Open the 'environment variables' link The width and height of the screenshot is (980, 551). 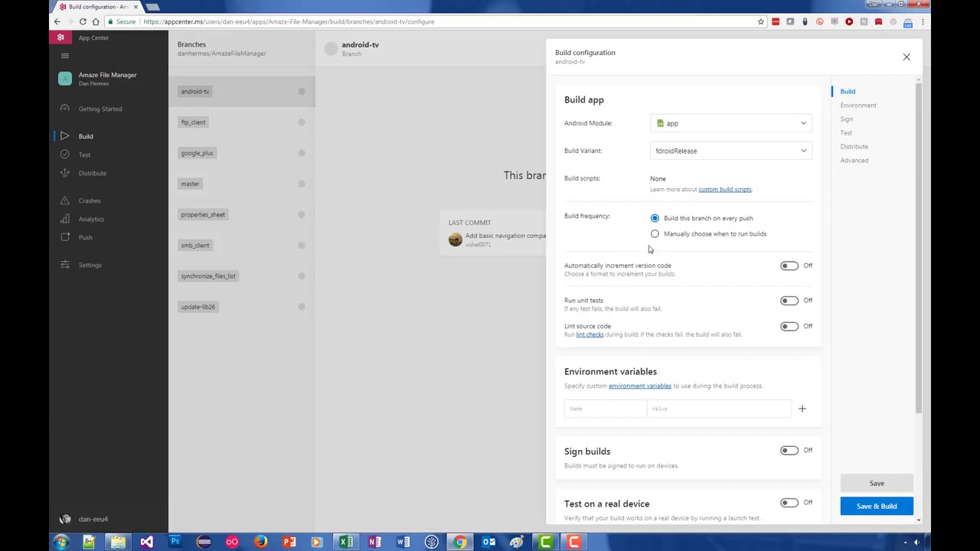coord(640,386)
